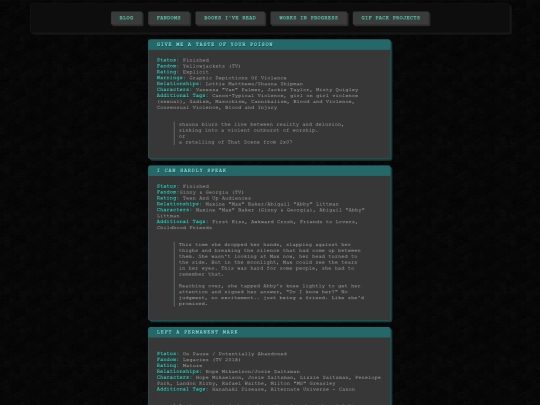This screenshot has height=405, width=540.
Task: Click the Legacies (TV 2018) fandom text
Action: coord(211,360)
